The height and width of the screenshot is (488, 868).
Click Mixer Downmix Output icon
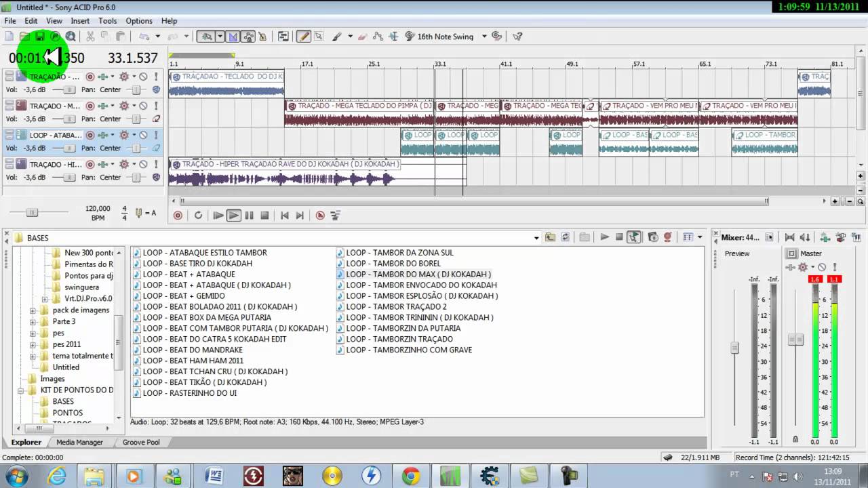pyautogui.click(x=789, y=237)
